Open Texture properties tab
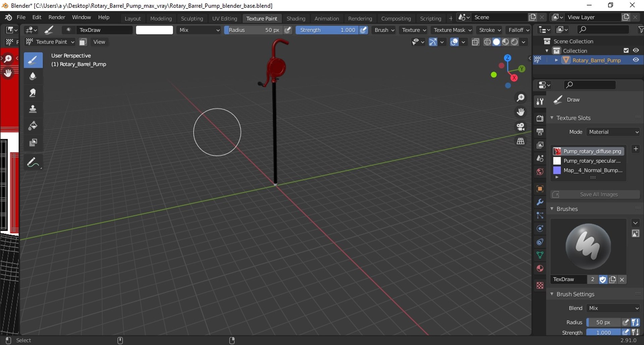 point(540,285)
